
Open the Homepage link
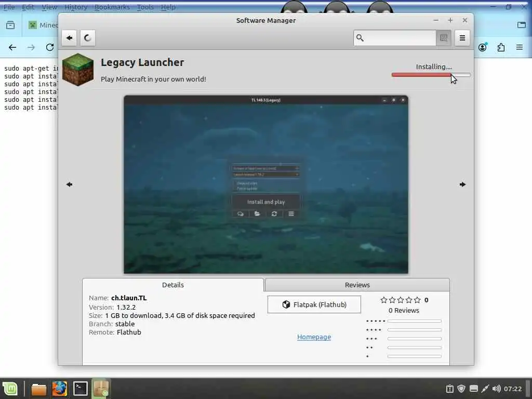(x=314, y=337)
